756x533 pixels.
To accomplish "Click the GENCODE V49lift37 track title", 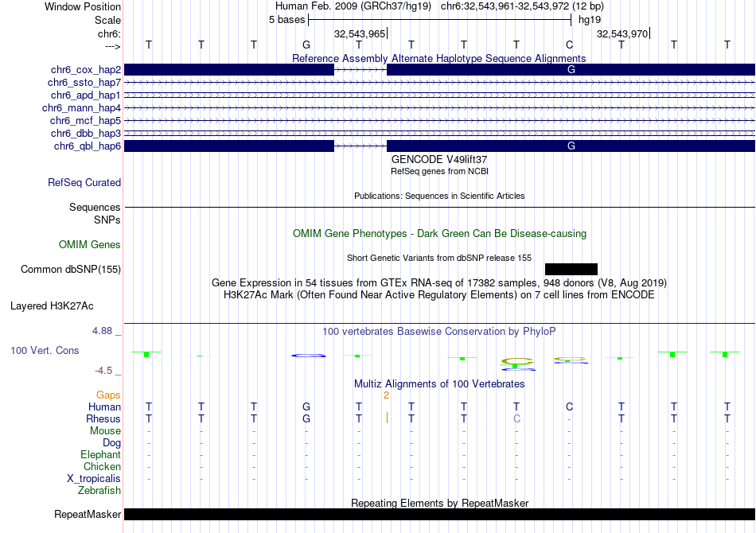I will (x=439, y=160).
